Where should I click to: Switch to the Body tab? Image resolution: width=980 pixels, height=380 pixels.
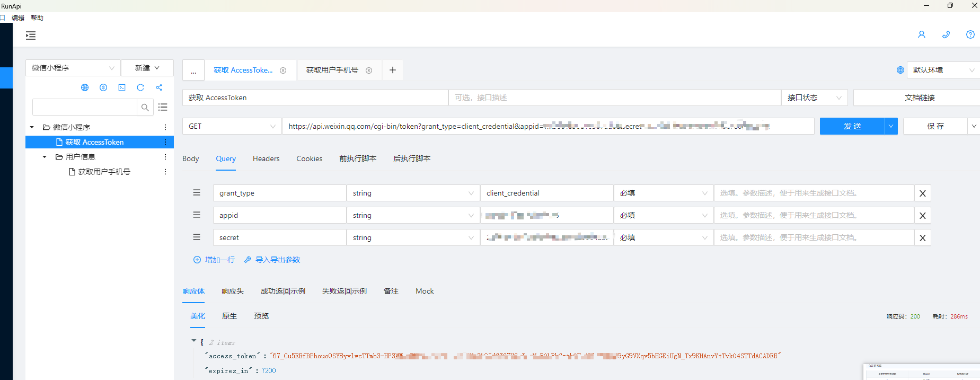click(191, 158)
